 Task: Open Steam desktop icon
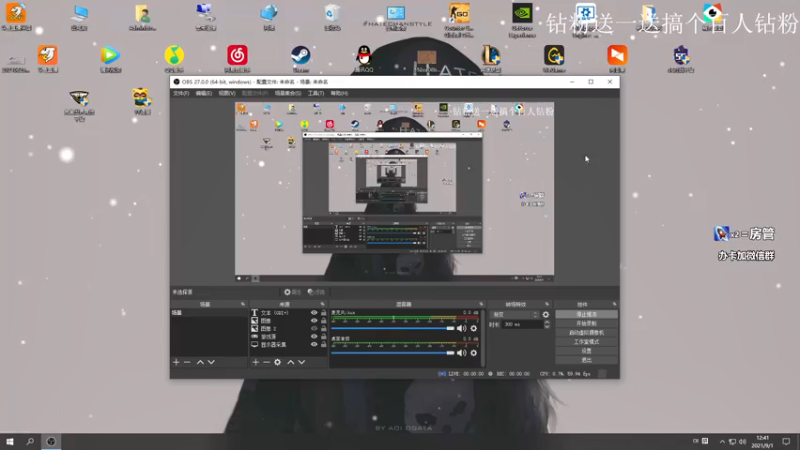pyautogui.click(x=301, y=59)
